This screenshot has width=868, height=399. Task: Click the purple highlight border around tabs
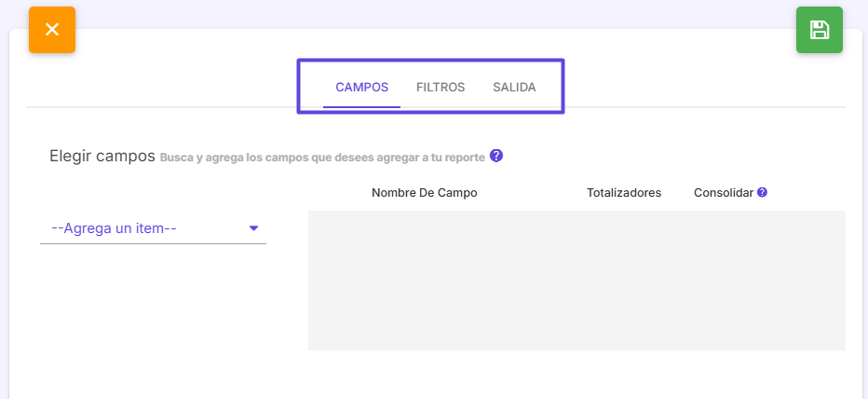430,60
